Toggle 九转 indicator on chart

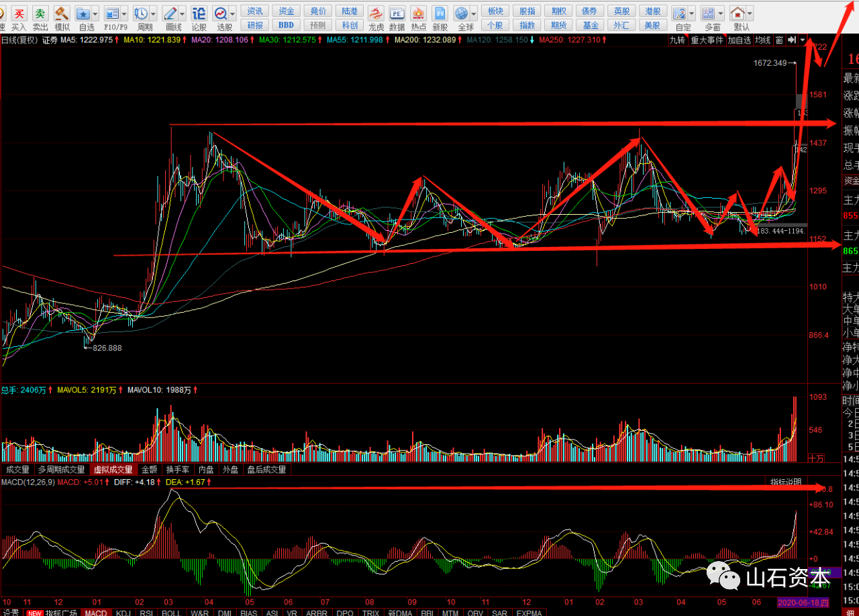click(678, 40)
